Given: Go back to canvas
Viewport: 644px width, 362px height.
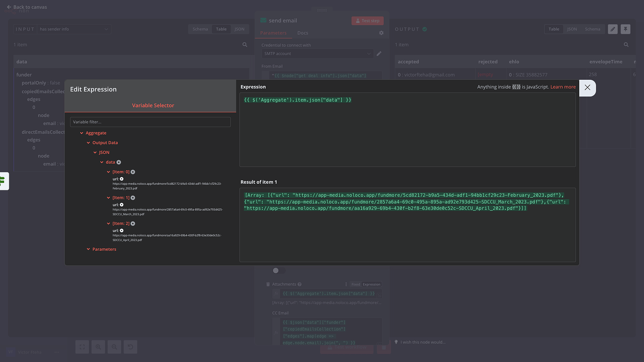Looking at the screenshot, I should (x=27, y=7).
